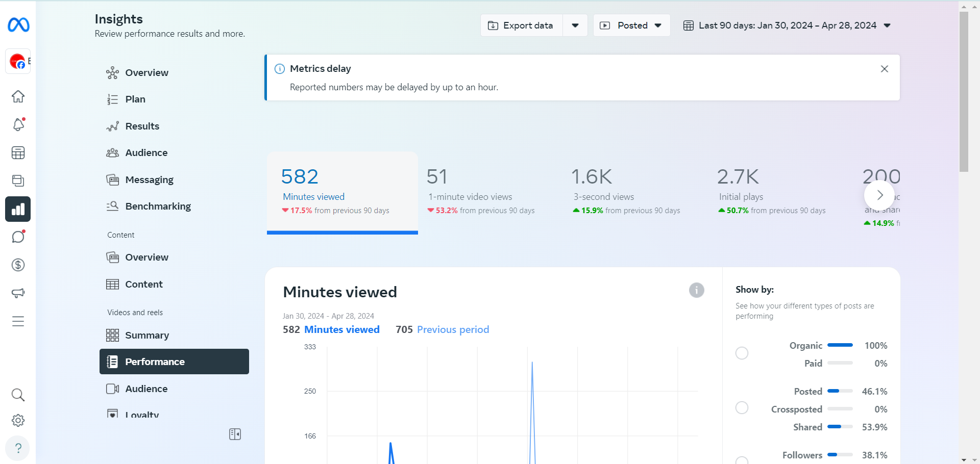Open the Meta logo home

18,24
